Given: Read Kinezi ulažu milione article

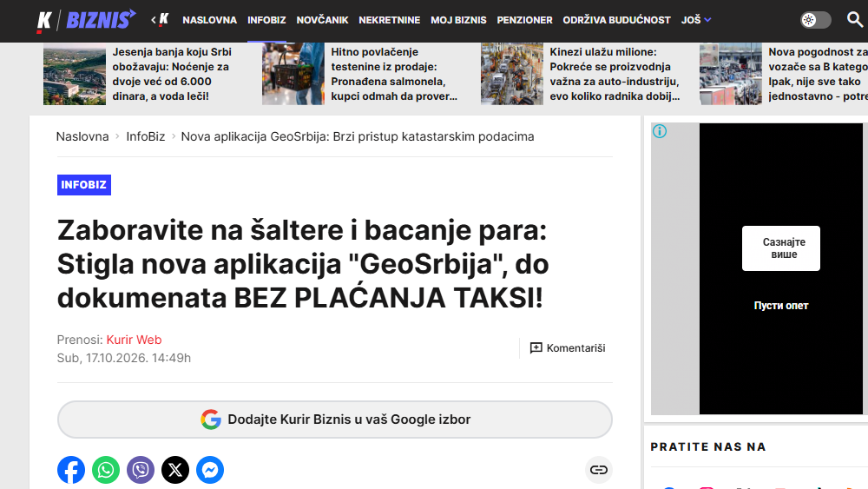Looking at the screenshot, I should (x=615, y=74).
